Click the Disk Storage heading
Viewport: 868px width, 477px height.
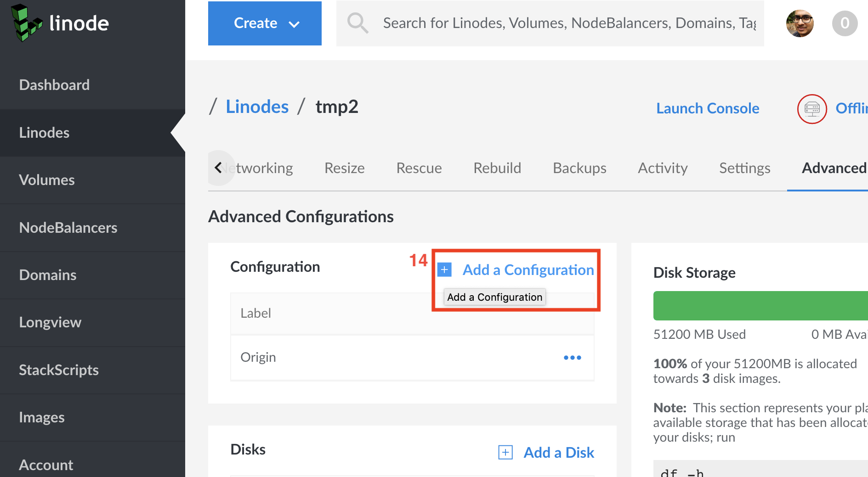(x=694, y=273)
